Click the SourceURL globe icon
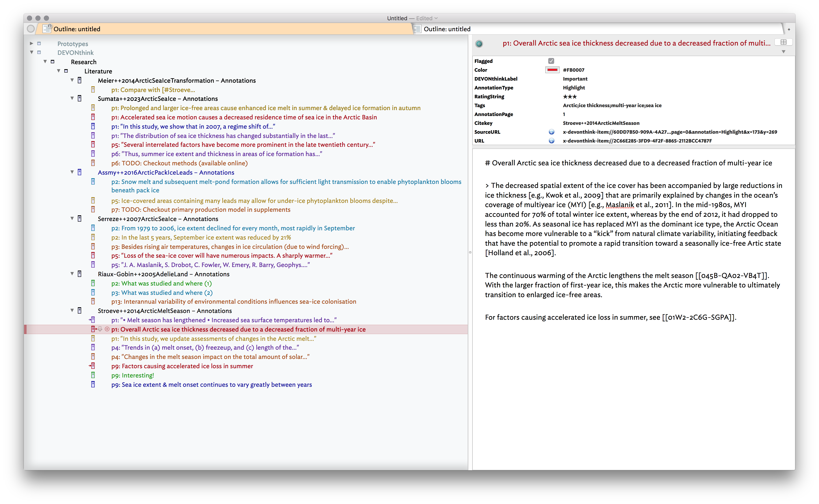The width and height of the screenshot is (819, 504). (x=551, y=132)
